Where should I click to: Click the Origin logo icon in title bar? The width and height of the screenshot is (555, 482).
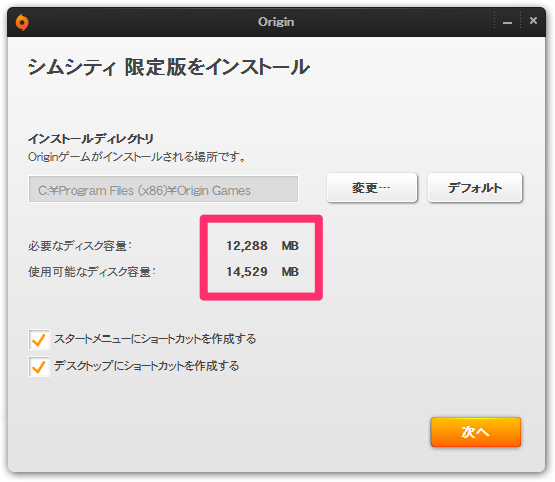(22, 22)
